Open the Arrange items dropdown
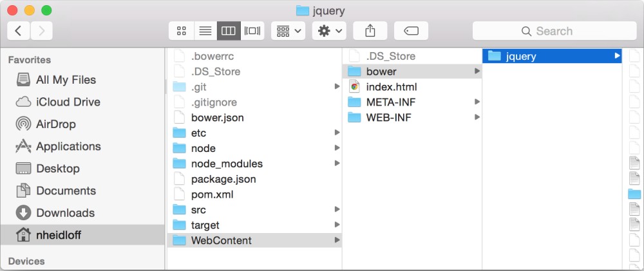The height and width of the screenshot is (271, 644). tap(288, 31)
